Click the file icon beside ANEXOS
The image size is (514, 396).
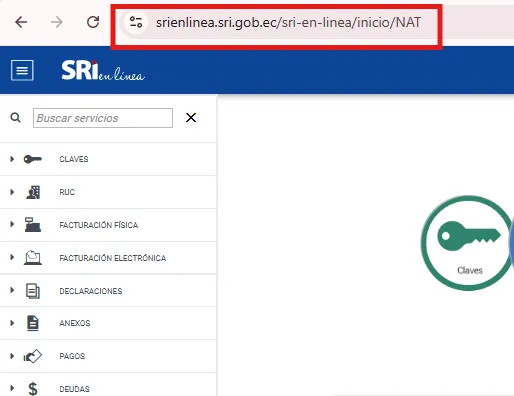33,323
